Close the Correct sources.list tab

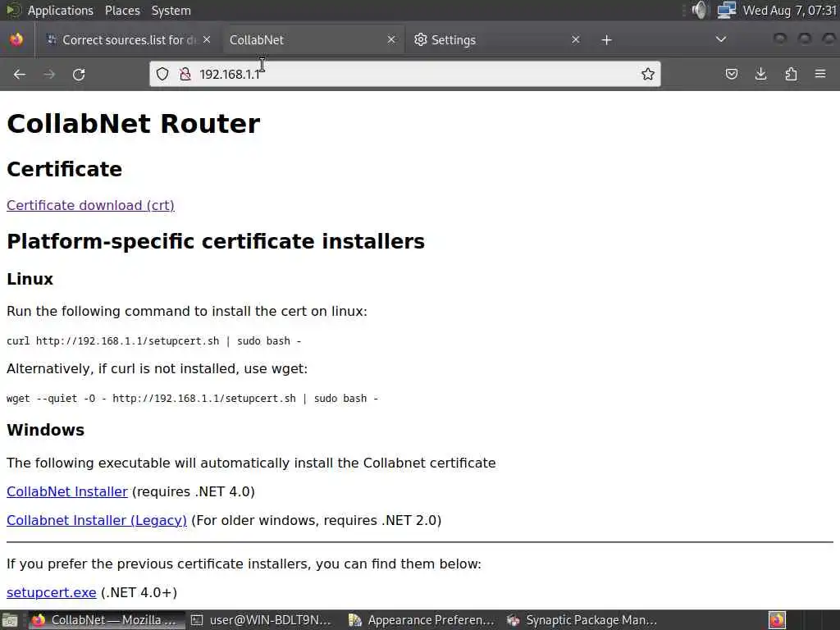207,39
